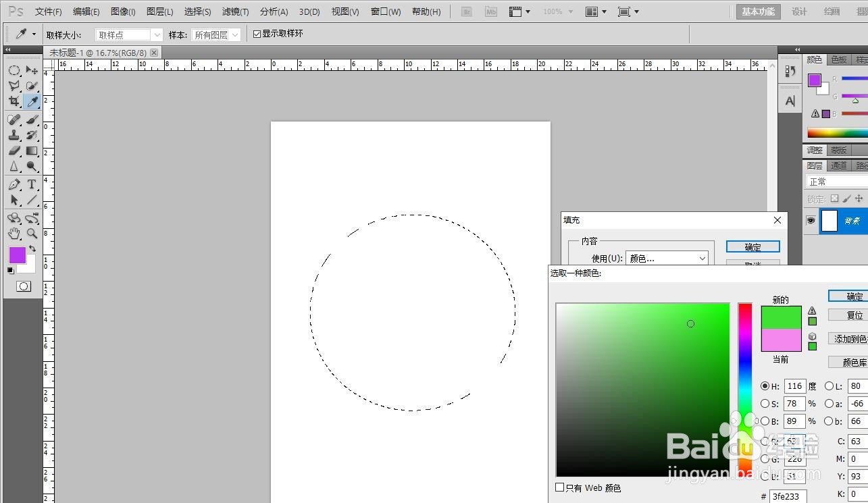Launch Bridge from the Br icon

[466, 11]
